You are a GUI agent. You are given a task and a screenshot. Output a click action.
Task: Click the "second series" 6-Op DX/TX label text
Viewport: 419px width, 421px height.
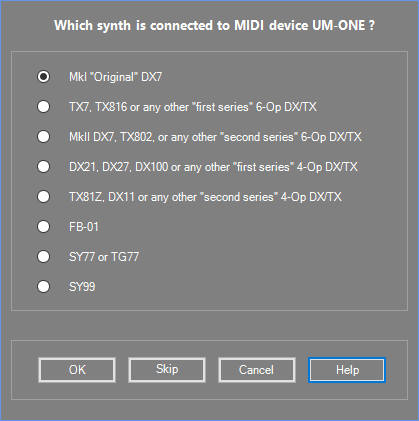(215, 137)
